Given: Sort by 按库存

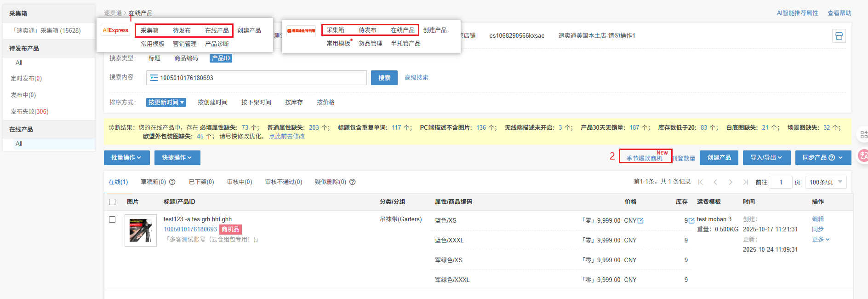Looking at the screenshot, I should pos(294,102).
